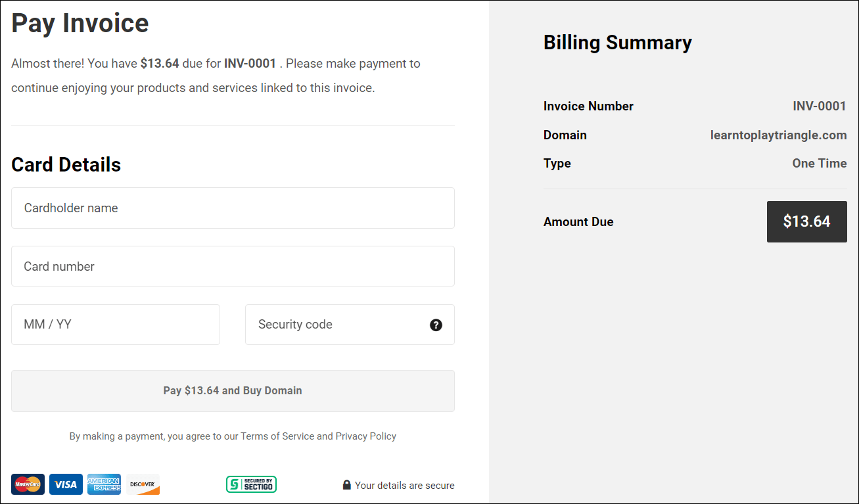Image resolution: width=859 pixels, height=504 pixels.
Task: Click the MasterCard payment icon
Action: [28, 484]
